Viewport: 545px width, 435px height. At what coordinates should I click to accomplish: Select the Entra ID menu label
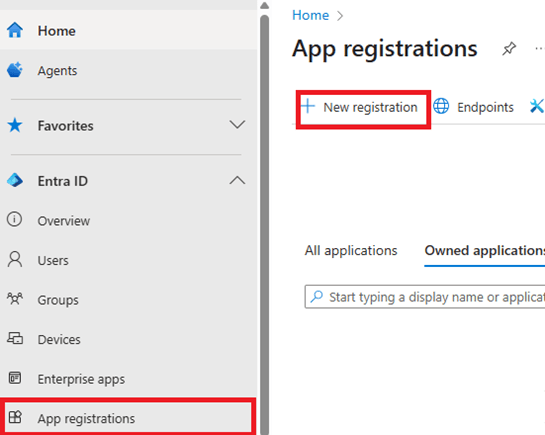click(63, 181)
